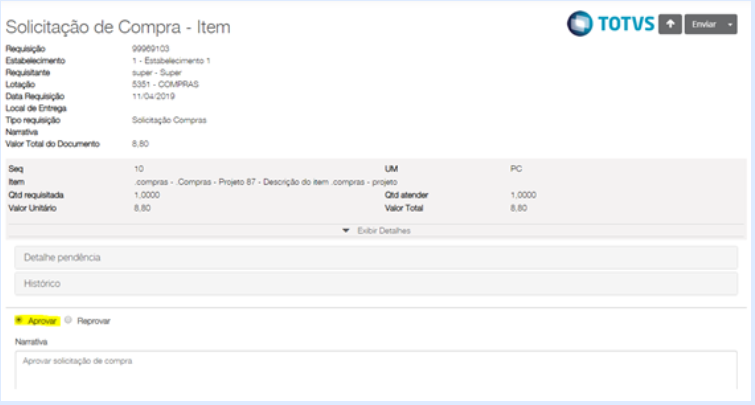Select the Aprovar radio button
Image resolution: width=755 pixels, height=405 pixels.
tap(19, 320)
